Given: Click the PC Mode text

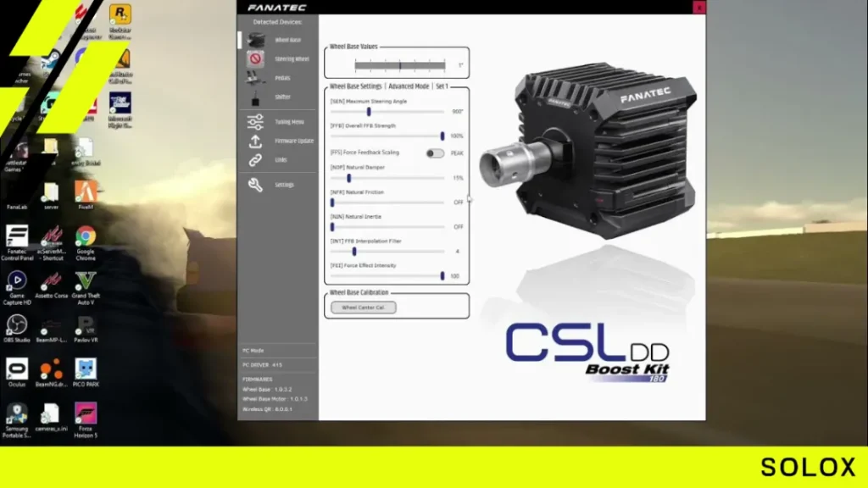Looking at the screenshot, I should point(253,351).
